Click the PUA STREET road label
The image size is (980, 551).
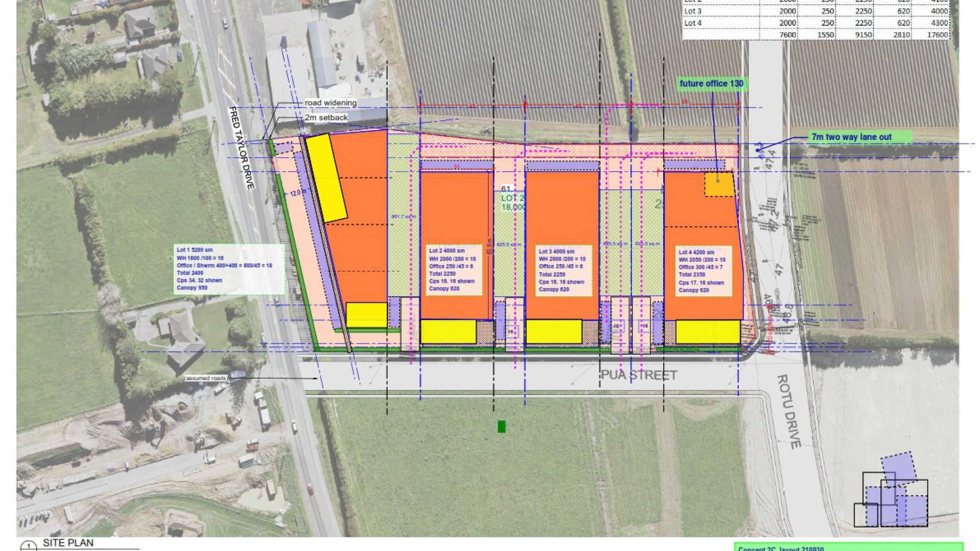pos(638,375)
